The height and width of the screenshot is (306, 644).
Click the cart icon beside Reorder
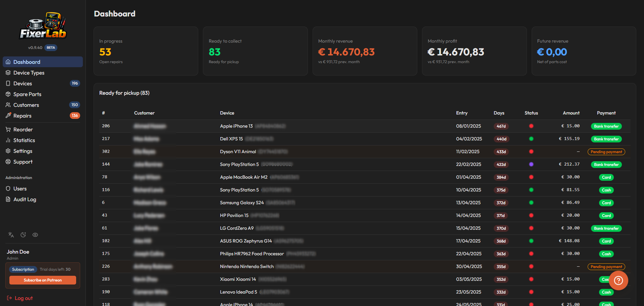pyautogui.click(x=8, y=129)
